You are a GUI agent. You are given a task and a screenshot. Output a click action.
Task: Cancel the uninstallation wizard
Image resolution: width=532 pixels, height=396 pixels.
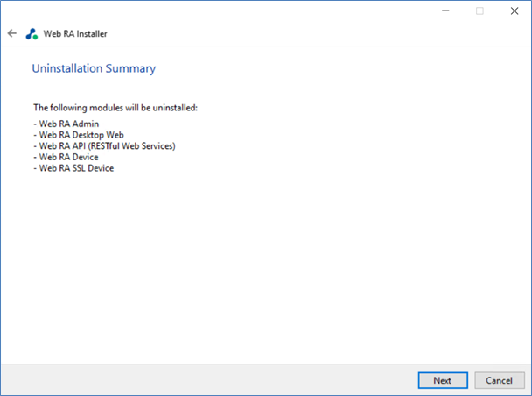(x=500, y=380)
